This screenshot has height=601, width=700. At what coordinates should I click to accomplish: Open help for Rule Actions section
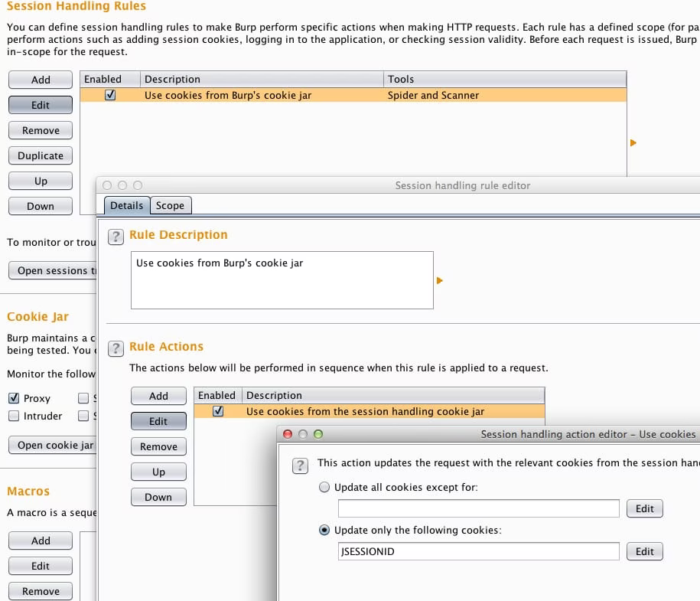click(x=116, y=348)
